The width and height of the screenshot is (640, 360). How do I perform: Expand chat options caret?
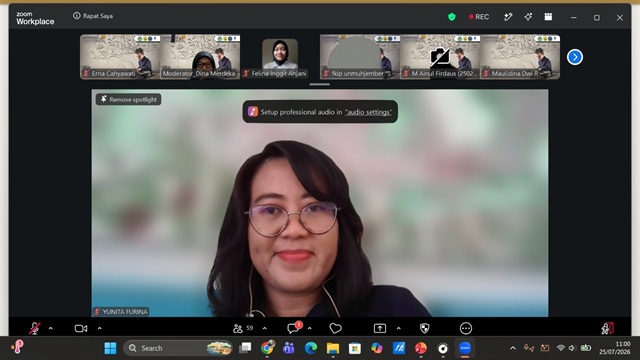click(x=310, y=328)
